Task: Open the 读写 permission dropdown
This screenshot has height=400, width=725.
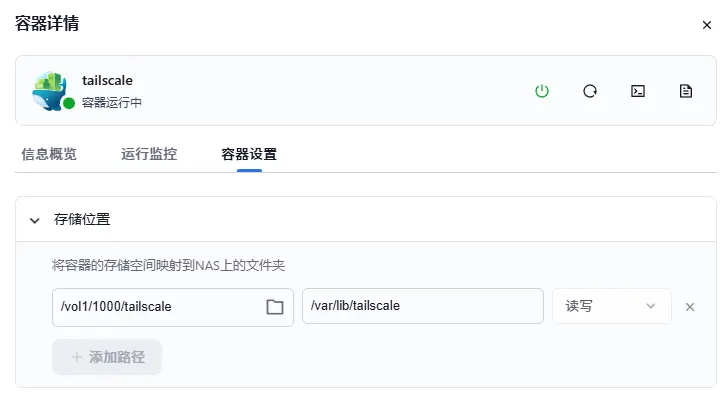Action: click(x=611, y=306)
